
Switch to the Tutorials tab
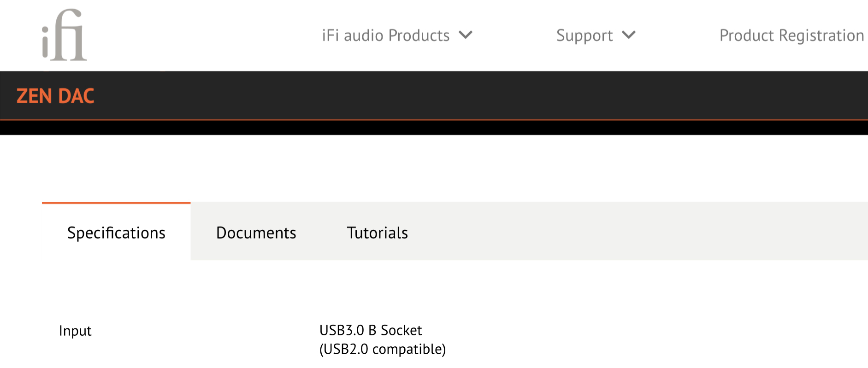377,233
